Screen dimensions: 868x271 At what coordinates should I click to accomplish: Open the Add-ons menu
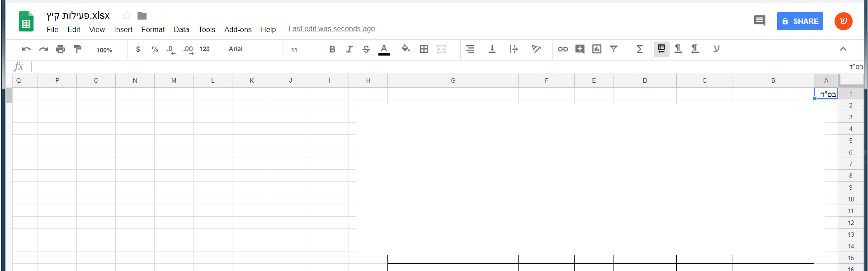click(x=238, y=29)
